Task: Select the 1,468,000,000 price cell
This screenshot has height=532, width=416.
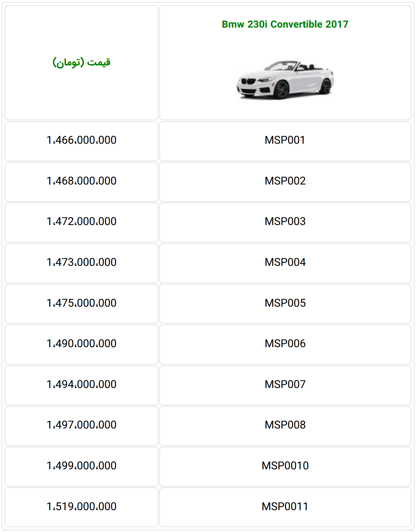Action: [x=81, y=181]
